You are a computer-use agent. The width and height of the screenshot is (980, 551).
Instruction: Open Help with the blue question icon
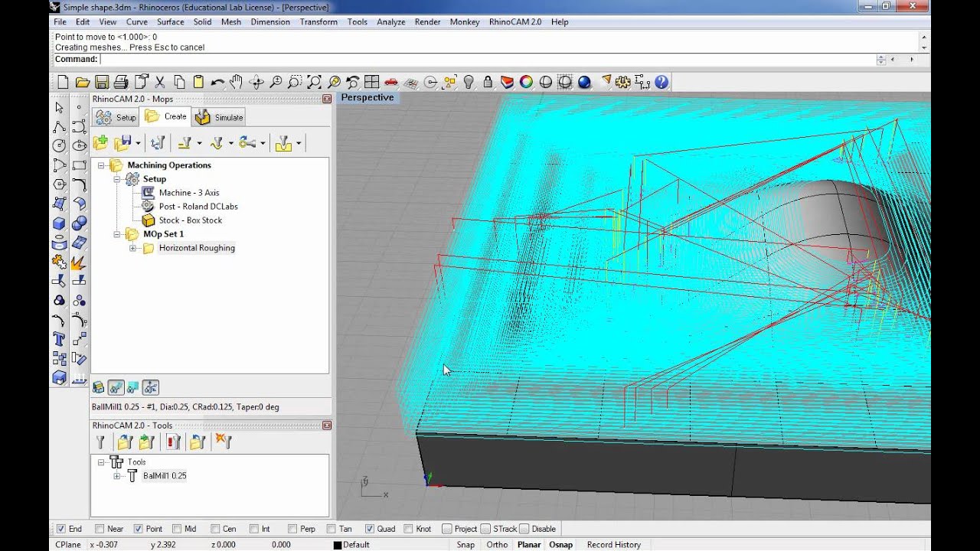[x=661, y=82]
